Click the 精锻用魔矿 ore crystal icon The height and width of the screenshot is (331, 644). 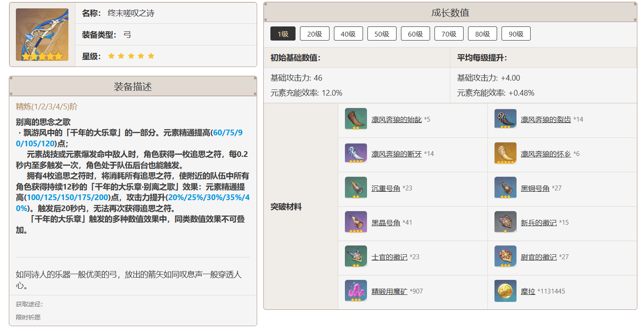coord(356,291)
